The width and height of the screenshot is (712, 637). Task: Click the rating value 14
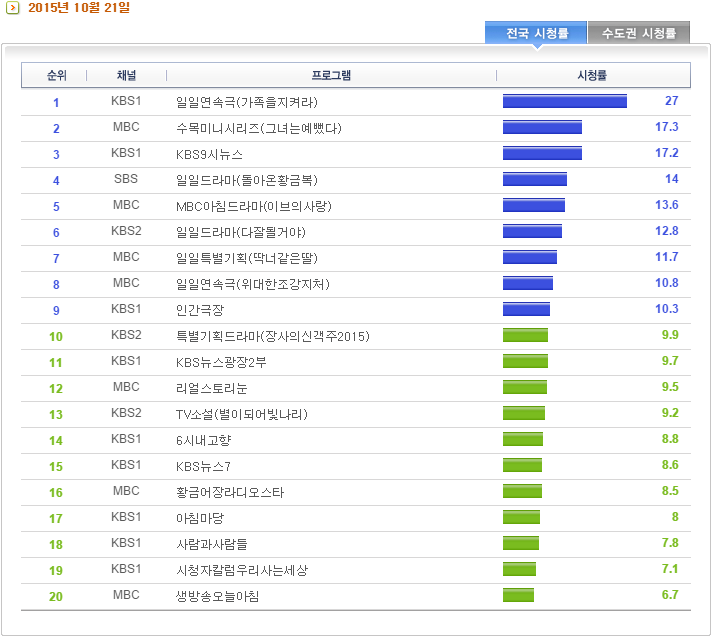coord(672,179)
